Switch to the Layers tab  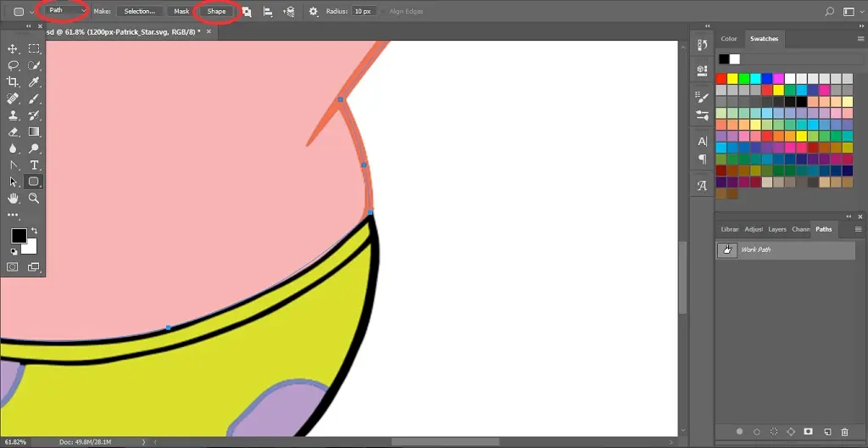coord(777,230)
